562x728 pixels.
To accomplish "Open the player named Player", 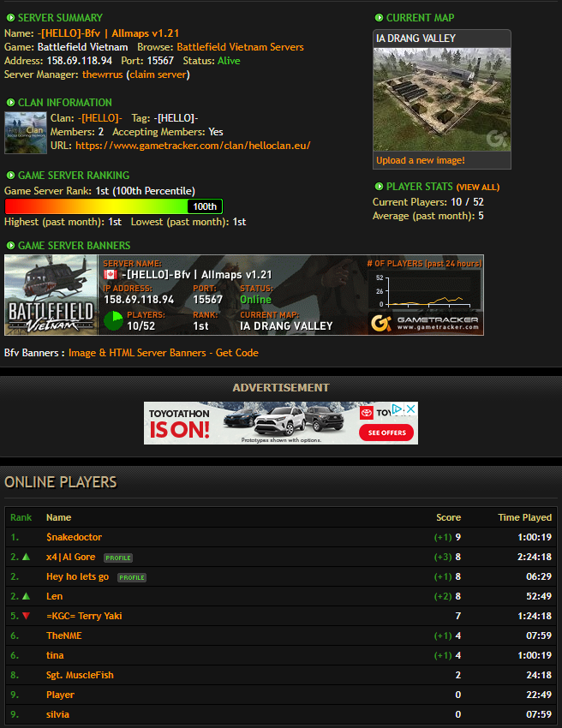I will click(60, 695).
